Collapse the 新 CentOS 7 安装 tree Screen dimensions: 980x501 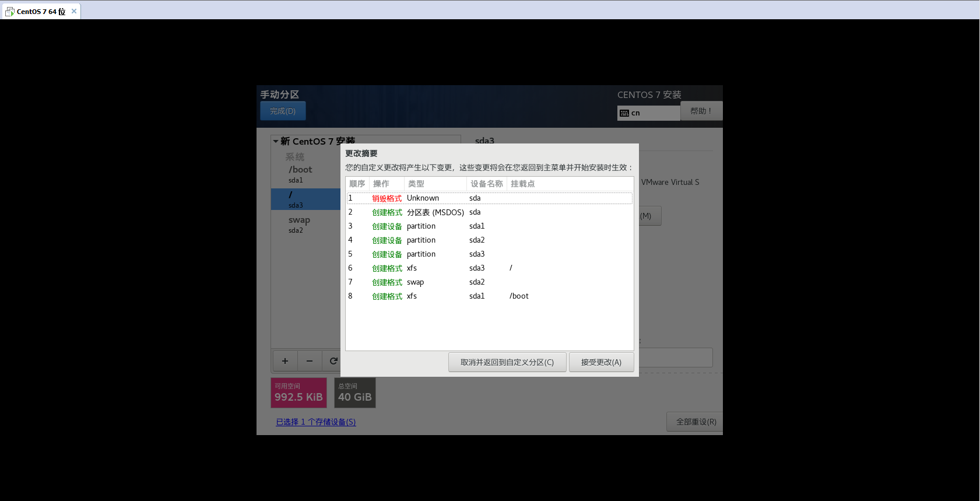tap(276, 141)
